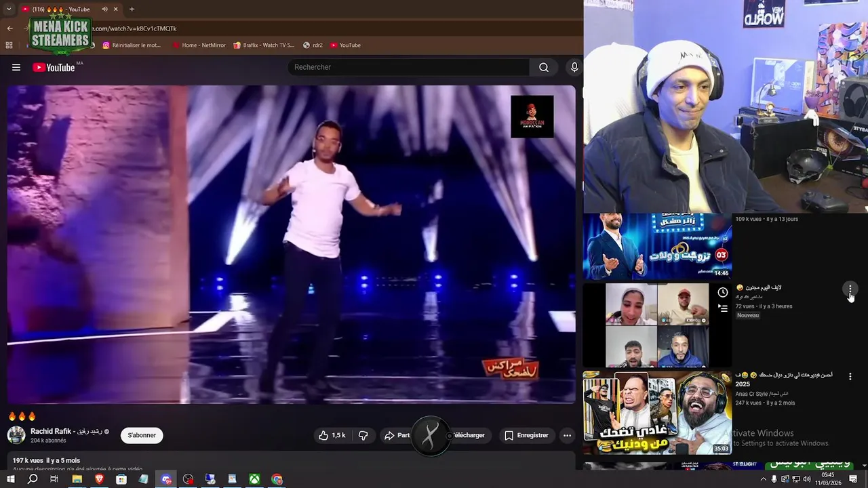Open a new browser tab
868x488 pixels.
(132, 9)
